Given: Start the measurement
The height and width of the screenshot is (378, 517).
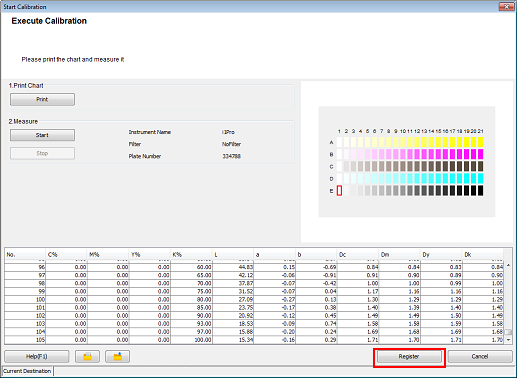Looking at the screenshot, I should point(42,135).
